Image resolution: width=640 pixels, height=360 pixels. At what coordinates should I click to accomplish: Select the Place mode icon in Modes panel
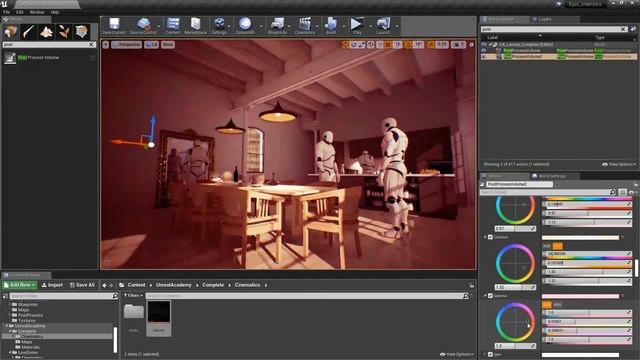11,31
